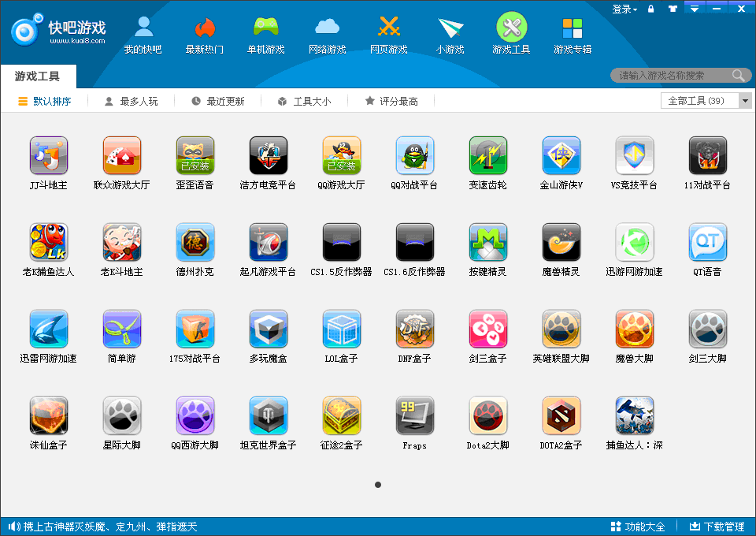Open the JJ斗地主 game tool icon
Viewport: 756px width, 536px height.
coord(48,155)
